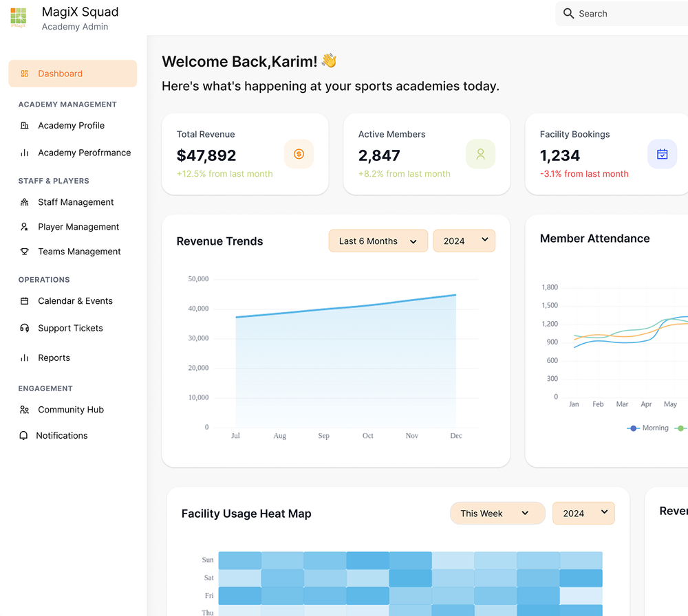Open Academy Profile in the sidebar

click(x=71, y=125)
